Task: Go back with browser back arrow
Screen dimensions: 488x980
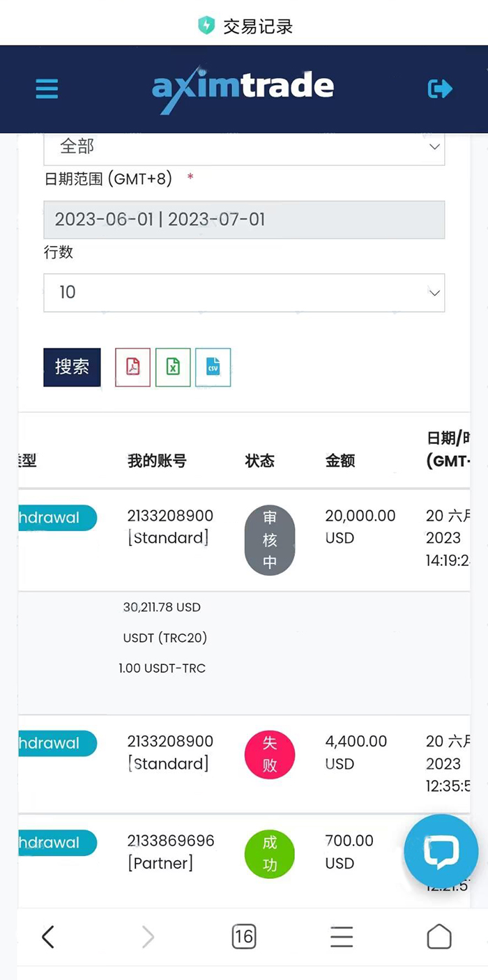Action: click(47, 937)
